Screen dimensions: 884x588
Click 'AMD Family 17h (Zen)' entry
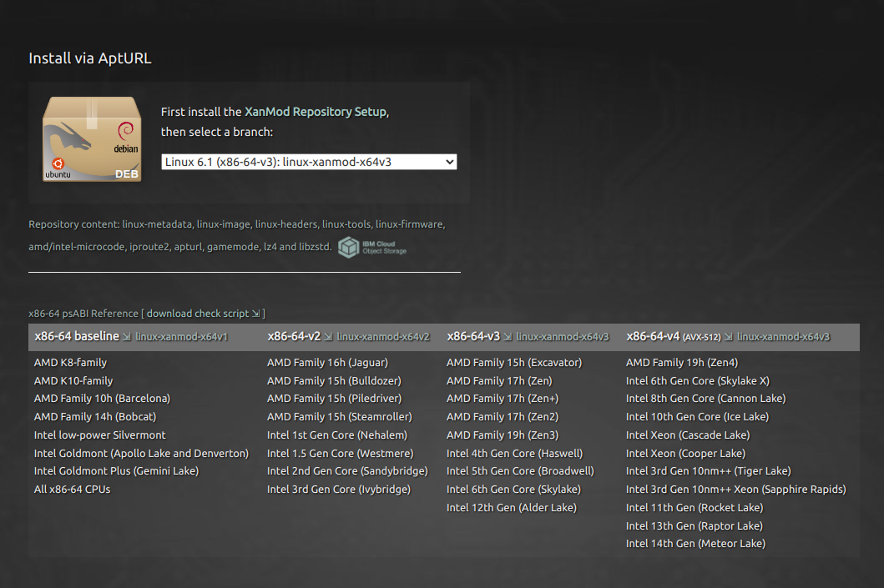pyautogui.click(x=499, y=381)
